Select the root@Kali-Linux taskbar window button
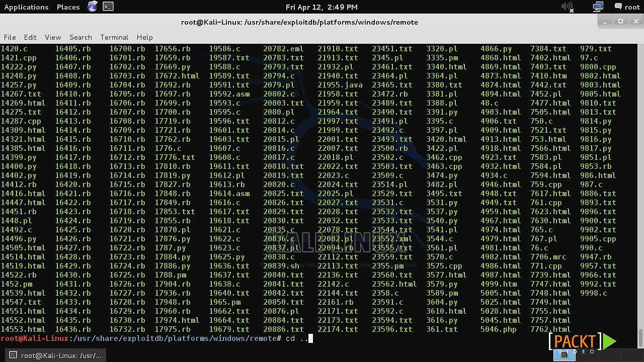 (x=54, y=355)
